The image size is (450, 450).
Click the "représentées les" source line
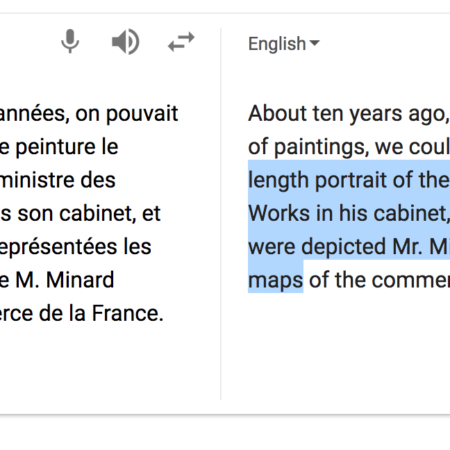(x=76, y=247)
